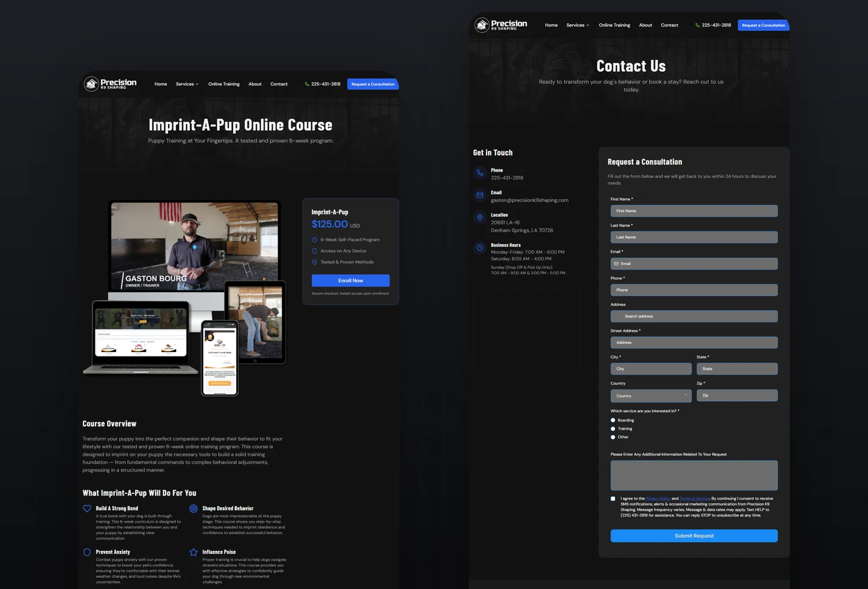The image size is (868, 589).
Task: Click the Submit Request button
Action: 694,536
